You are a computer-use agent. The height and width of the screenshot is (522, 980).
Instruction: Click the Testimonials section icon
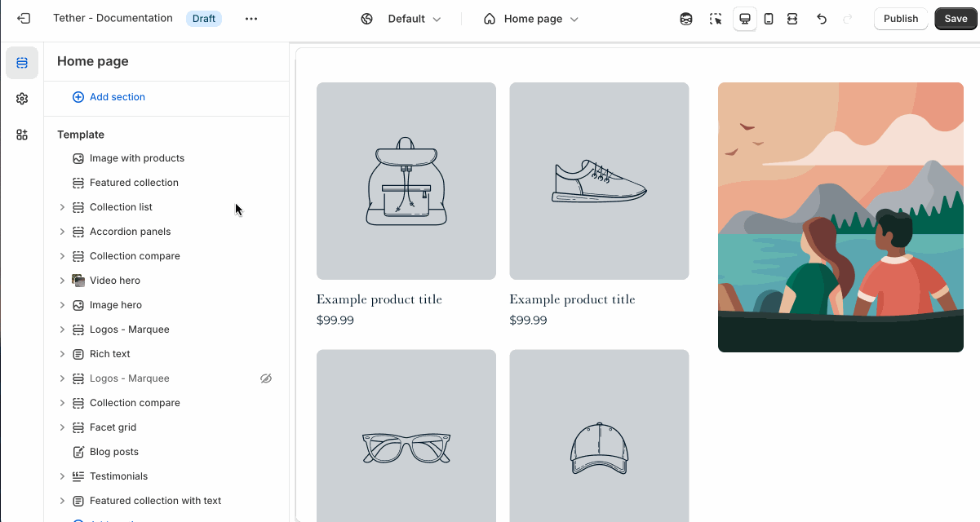(x=78, y=476)
